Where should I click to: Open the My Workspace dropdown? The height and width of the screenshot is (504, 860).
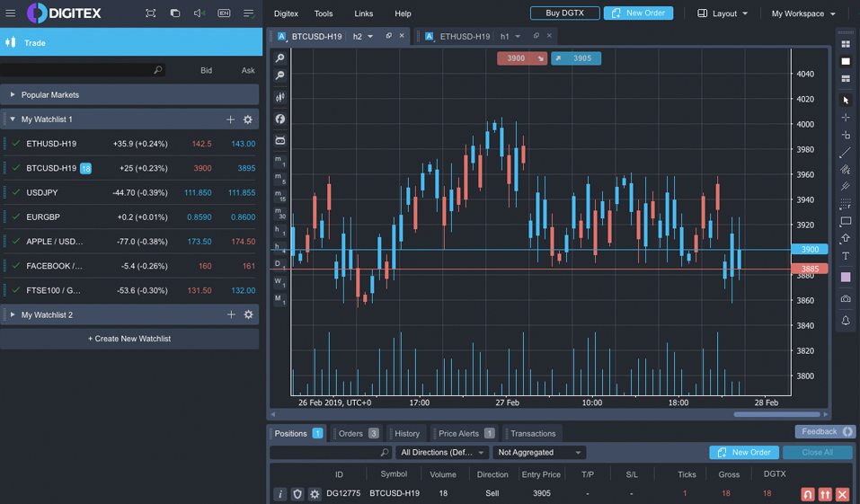click(803, 13)
